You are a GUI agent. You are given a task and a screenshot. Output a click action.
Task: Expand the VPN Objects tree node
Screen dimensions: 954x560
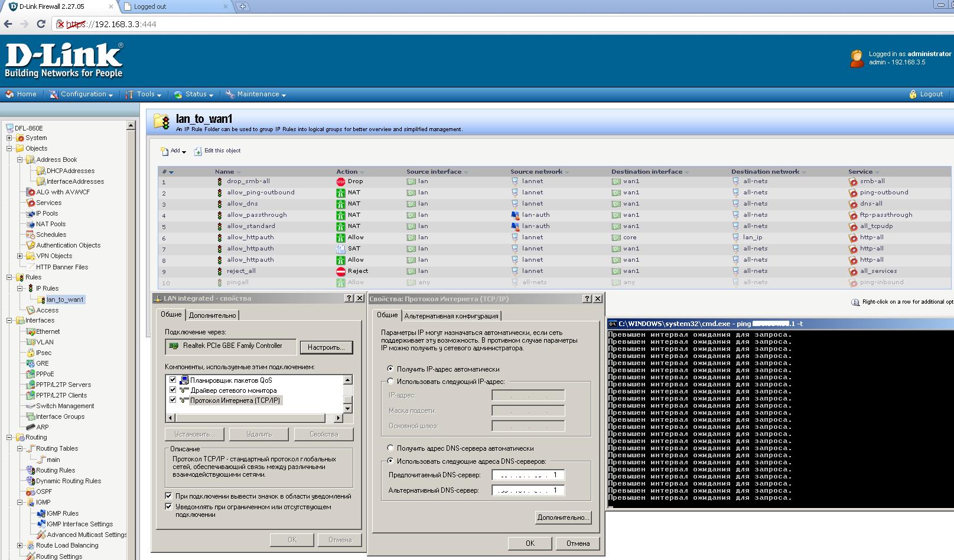click(19, 256)
